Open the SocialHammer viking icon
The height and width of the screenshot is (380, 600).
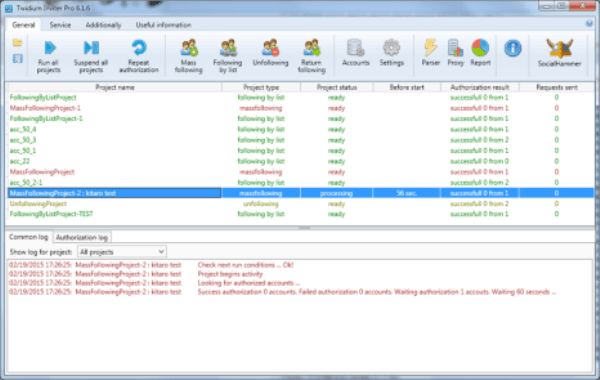point(559,49)
